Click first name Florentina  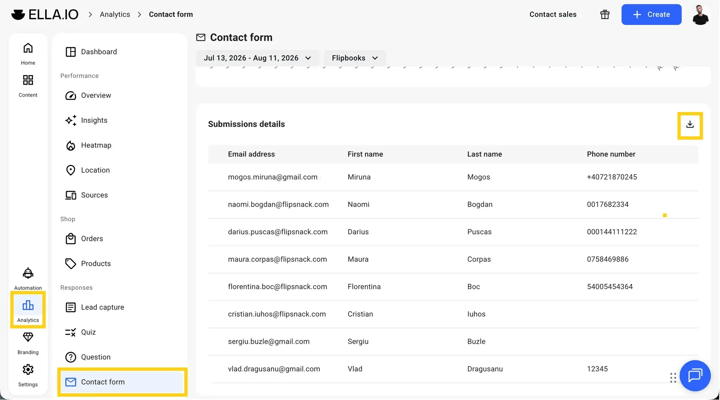point(364,287)
